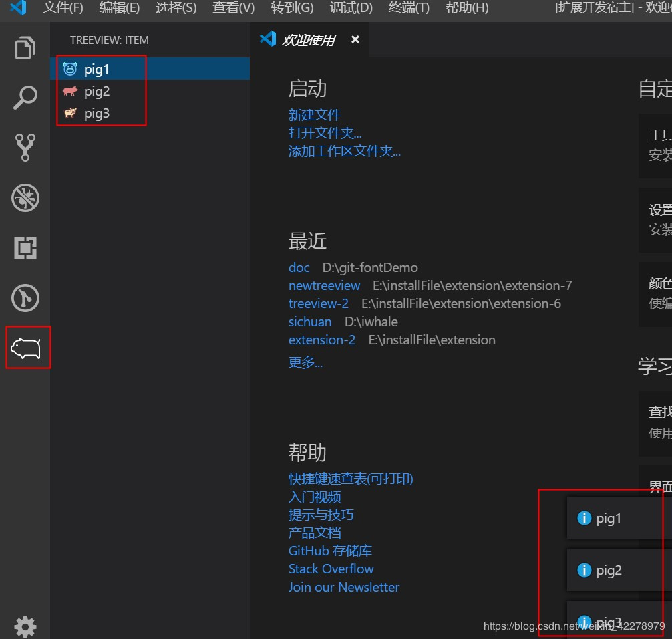The height and width of the screenshot is (639, 672).
Task: Open the 入门视频 link
Action: (x=315, y=497)
